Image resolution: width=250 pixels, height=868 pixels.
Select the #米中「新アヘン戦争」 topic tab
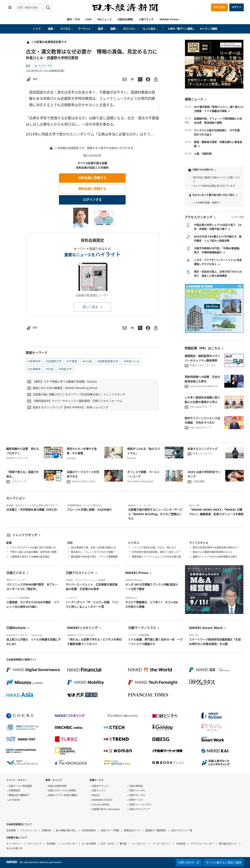point(181,29)
